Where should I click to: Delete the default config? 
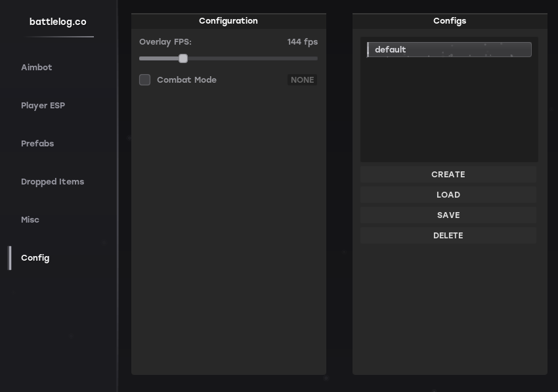tap(448, 235)
